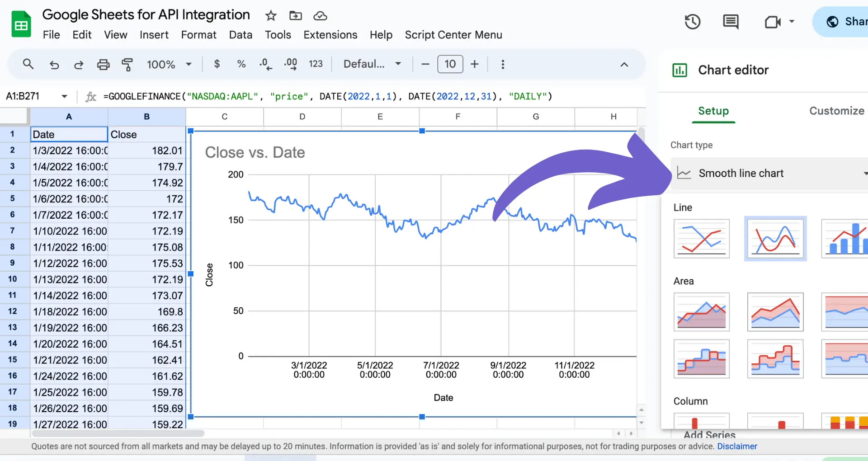The height and width of the screenshot is (461, 868).
Task: Open the name box range dropdown arrow
Action: [x=64, y=96]
